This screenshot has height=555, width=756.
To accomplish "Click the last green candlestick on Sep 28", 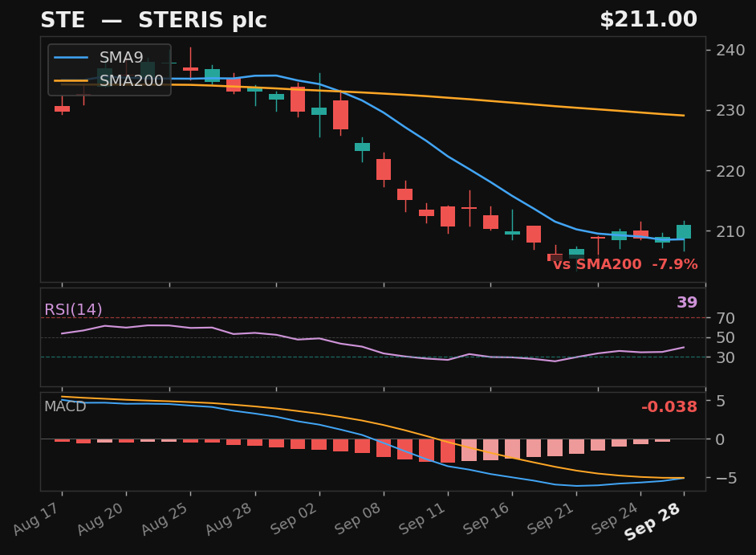I will tap(684, 231).
